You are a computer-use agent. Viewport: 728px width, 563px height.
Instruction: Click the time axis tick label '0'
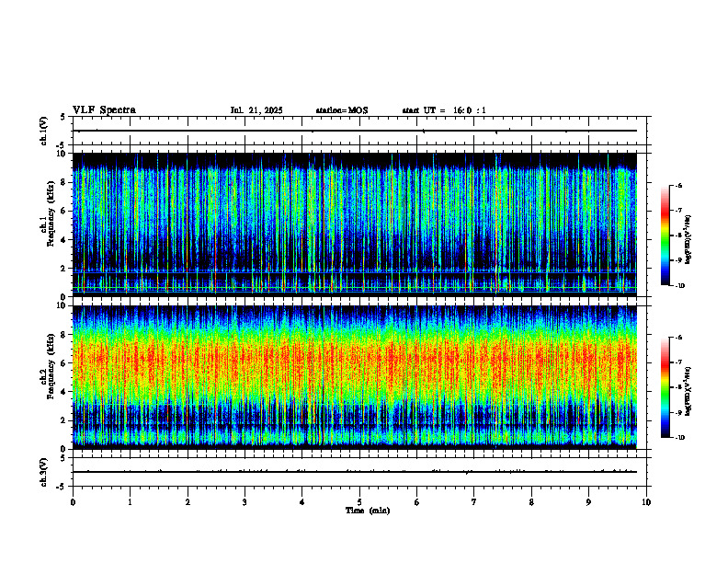73,502
